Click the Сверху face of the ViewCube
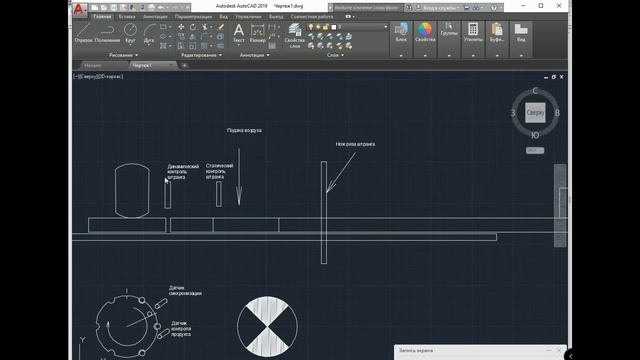This screenshot has height=360, width=640. (535, 113)
